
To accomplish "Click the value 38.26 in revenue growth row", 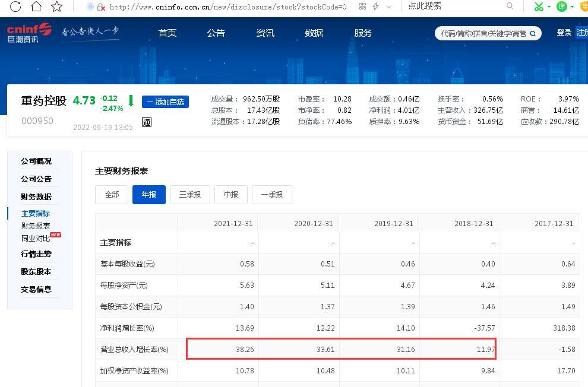I will tap(245, 350).
